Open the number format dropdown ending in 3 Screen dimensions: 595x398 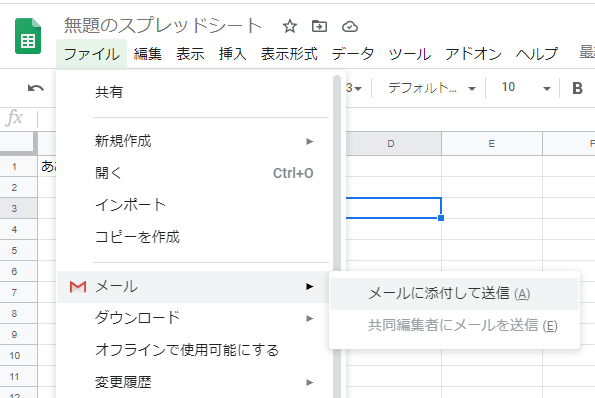[x=354, y=88]
